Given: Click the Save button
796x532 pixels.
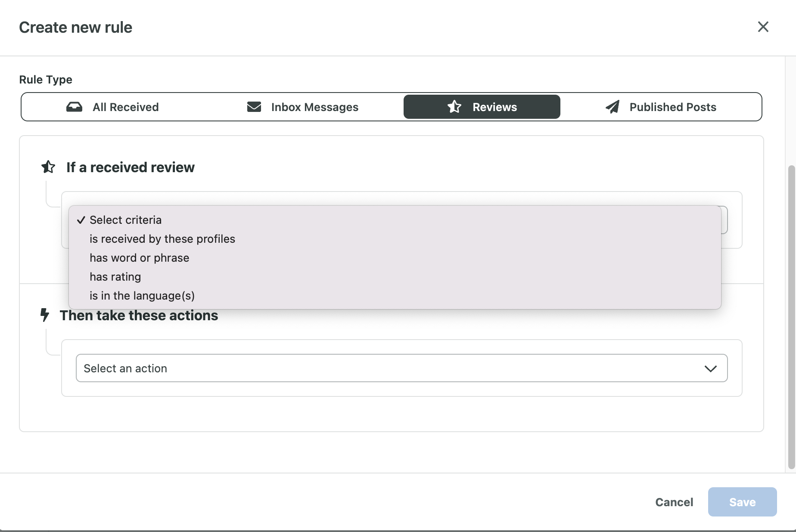Looking at the screenshot, I should (x=742, y=502).
